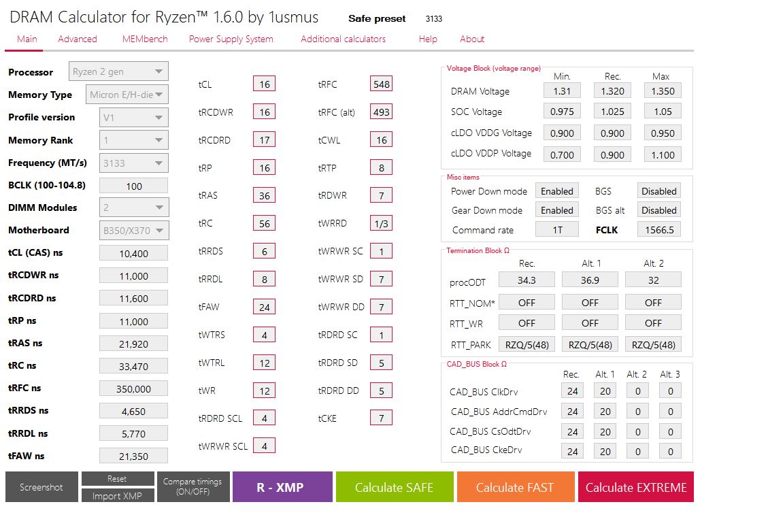The image size is (768, 532).
Task: Go to the Power Supply System tab
Action: [231, 39]
